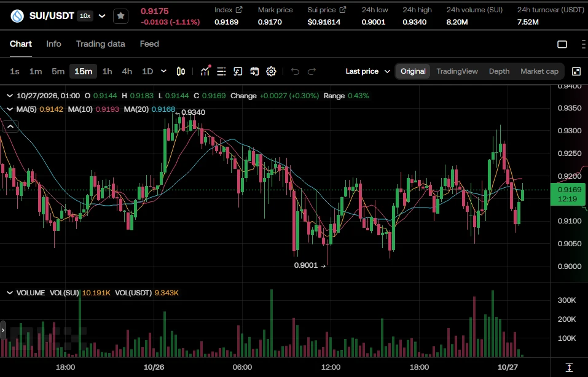
Task: Select the 1m timeframe
Action: tap(36, 71)
